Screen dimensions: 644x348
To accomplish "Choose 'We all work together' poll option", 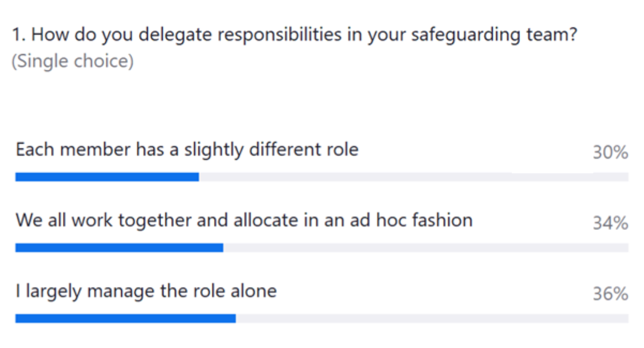I will (244, 220).
